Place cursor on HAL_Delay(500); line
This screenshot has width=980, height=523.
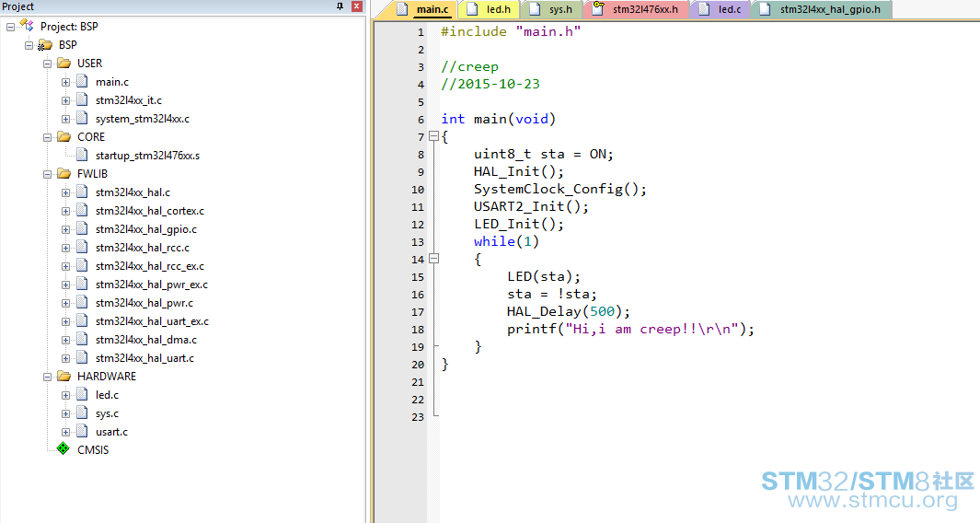(x=569, y=311)
